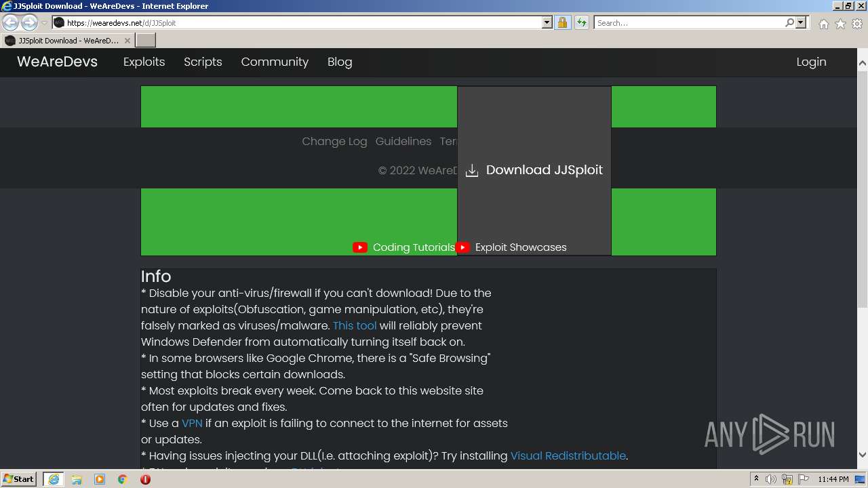Open the Community nav menu
Viewport: 868px width, 488px height.
point(275,62)
